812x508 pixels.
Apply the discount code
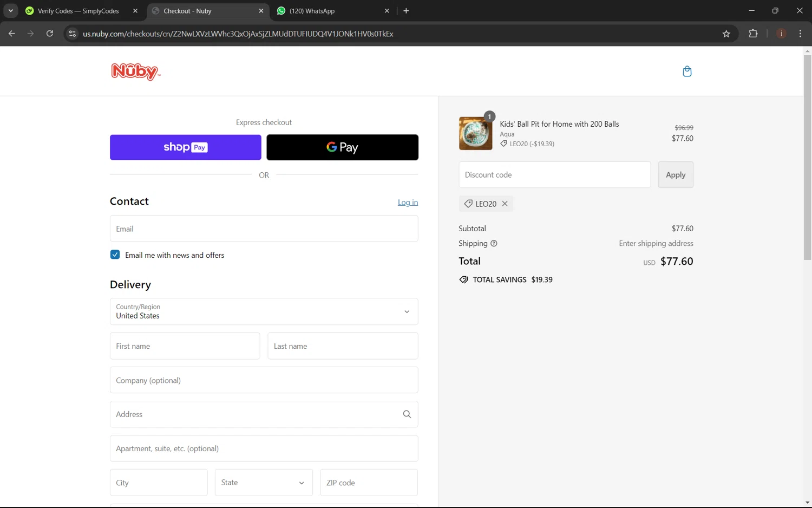(x=676, y=175)
